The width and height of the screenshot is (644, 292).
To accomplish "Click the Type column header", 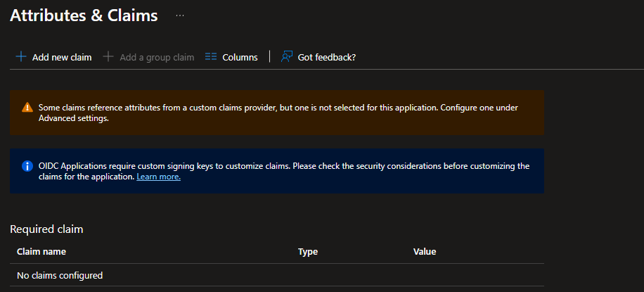I will [x=308, y=251].
